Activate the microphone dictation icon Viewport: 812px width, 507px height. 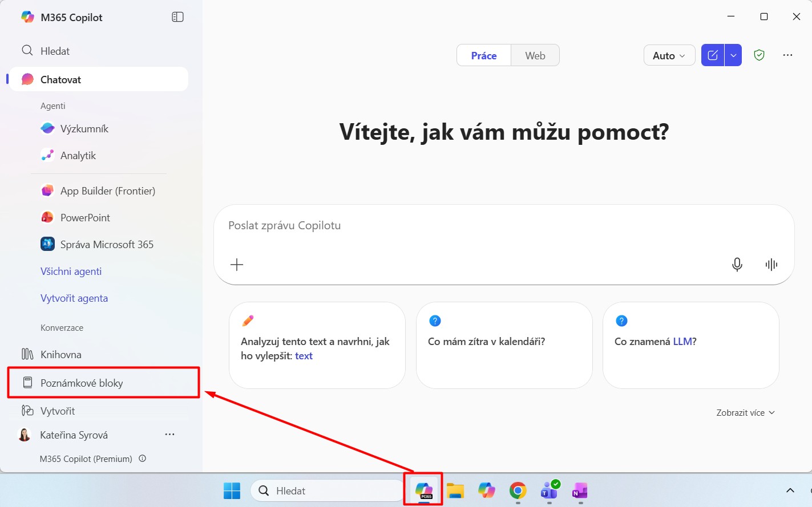[737, 265]
